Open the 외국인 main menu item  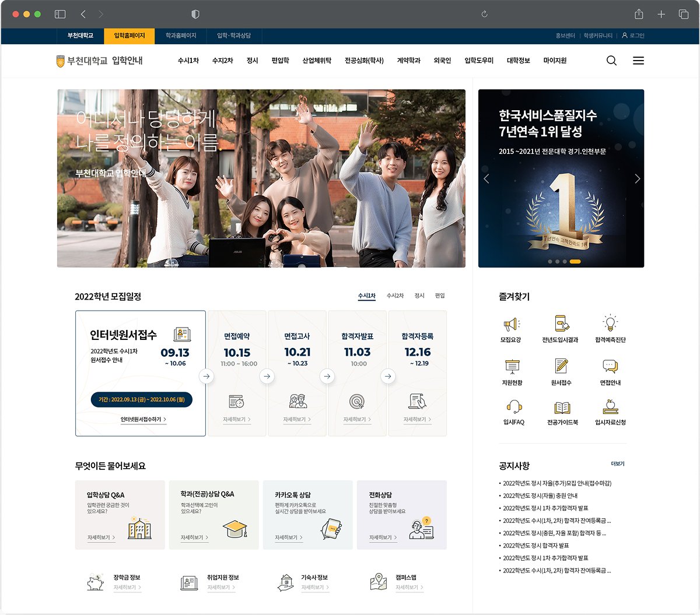coord(442,61)
